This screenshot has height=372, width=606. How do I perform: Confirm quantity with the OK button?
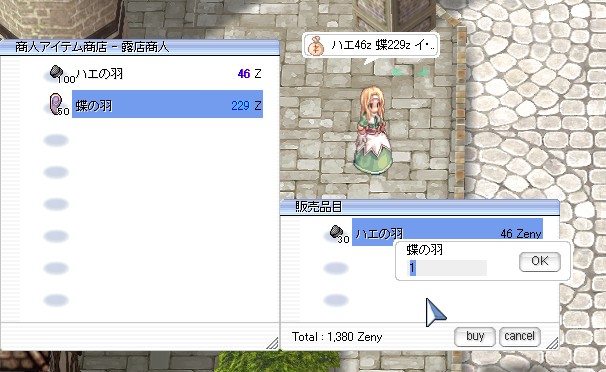pos(540,262)
